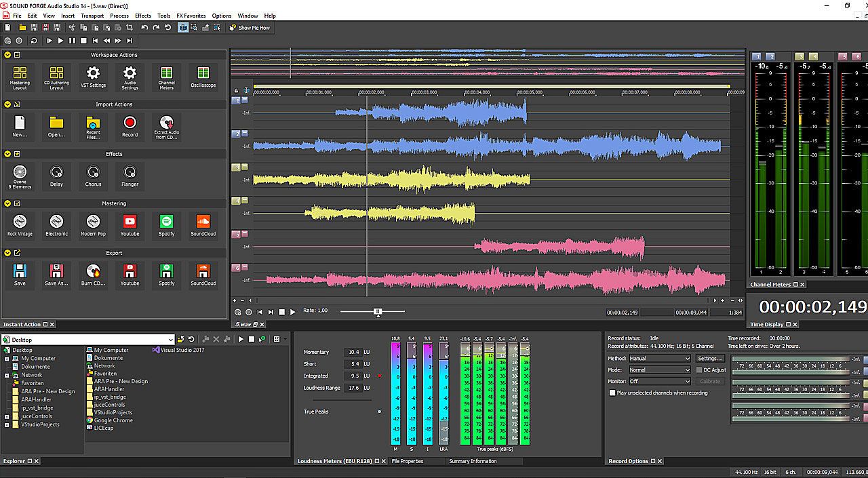The image size is (868, 478).
Task: Toggle the Mastering section checkbox
Action: [x=17, y=203]
